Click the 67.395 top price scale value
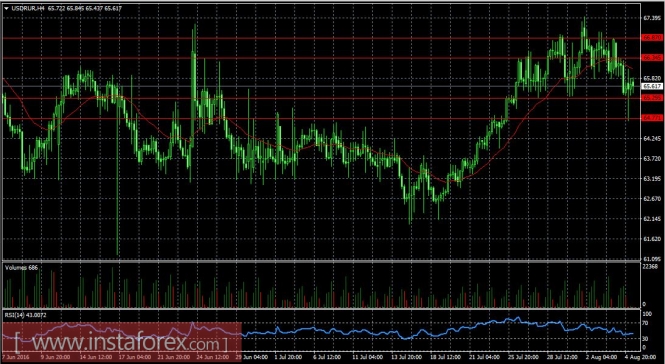 [651, 18]
